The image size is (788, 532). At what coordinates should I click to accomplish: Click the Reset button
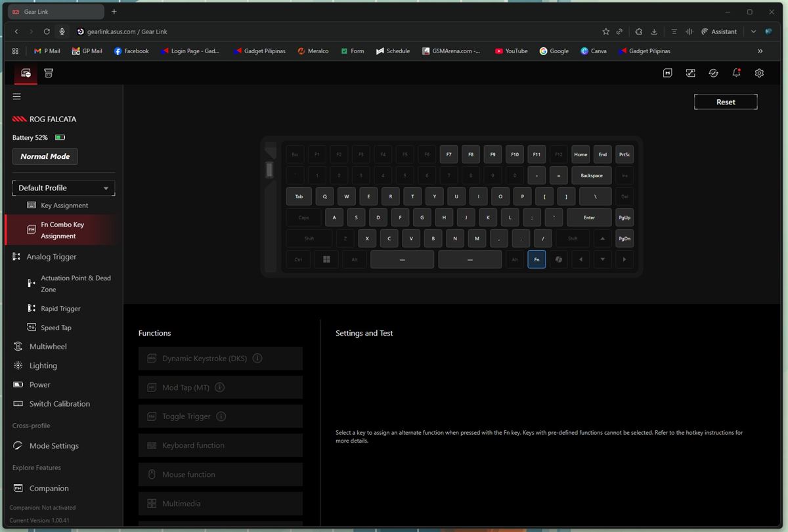click(726, 102)
